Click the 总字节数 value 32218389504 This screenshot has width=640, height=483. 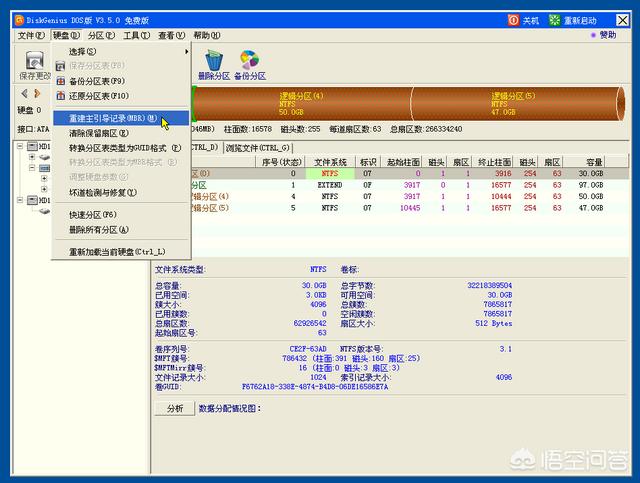[x=489, y=285]
